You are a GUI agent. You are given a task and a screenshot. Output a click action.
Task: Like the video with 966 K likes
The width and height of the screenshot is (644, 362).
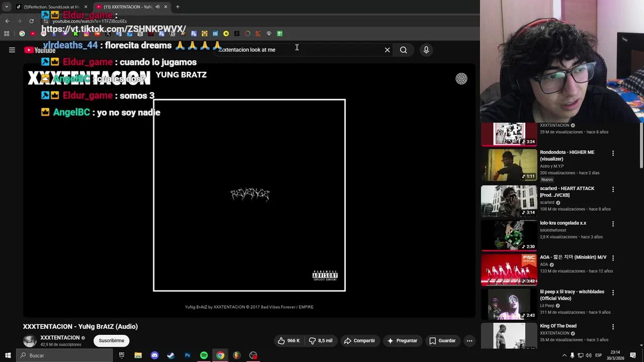click(x=289, y=340)
